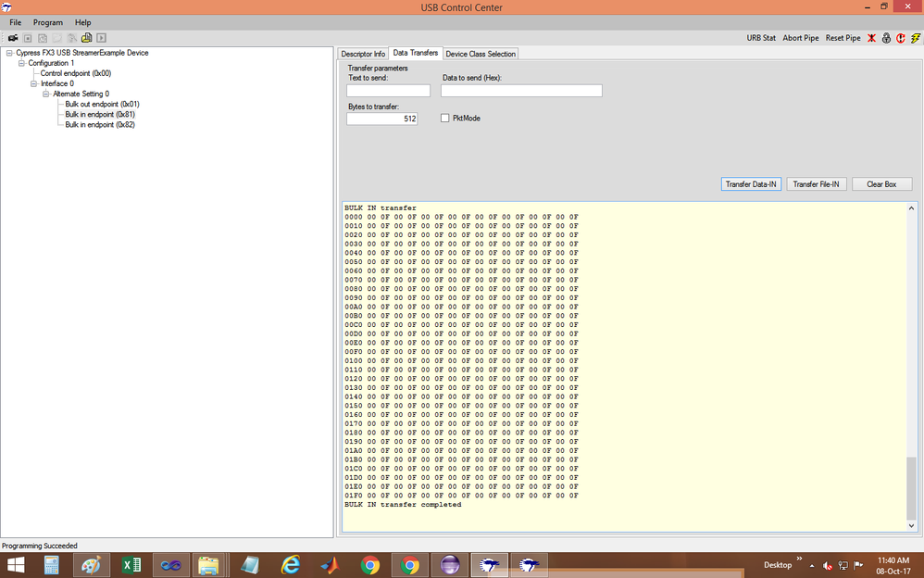Launch MATLAB from the taskbar

tap(331, 564)
